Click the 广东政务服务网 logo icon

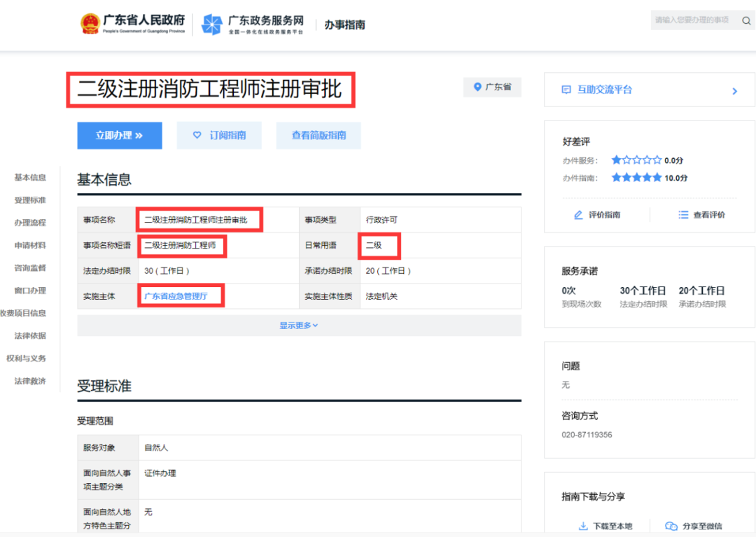tap(211, 25)
